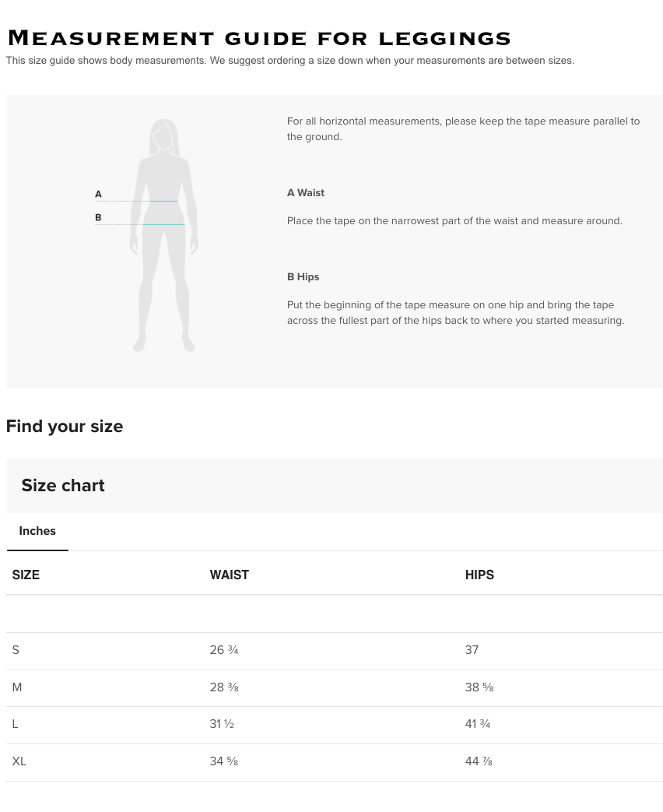Click the waist value '31 ½' for size L
Image resolution: width=663 pixels, height=812 pixels.
222,724
